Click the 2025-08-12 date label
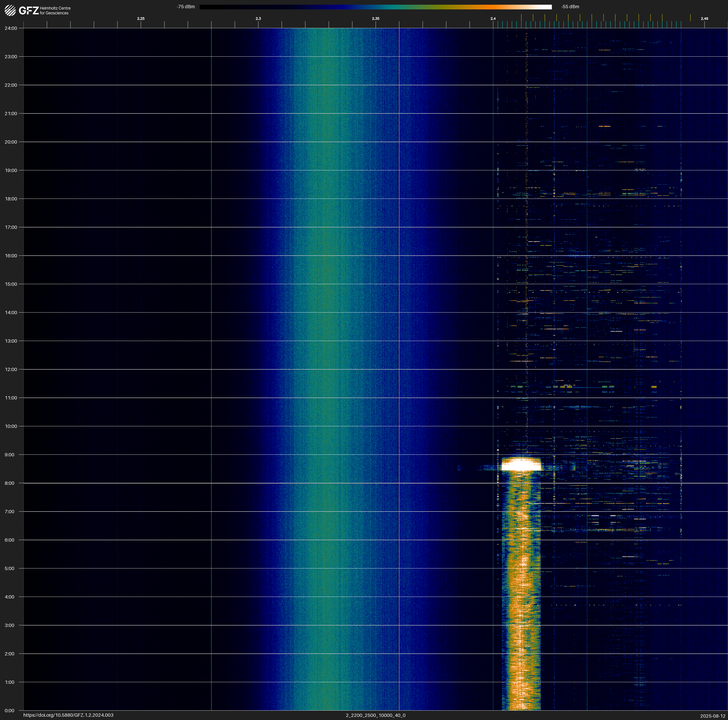This screenshot has height=720, width=728. [x=713, y=716]
